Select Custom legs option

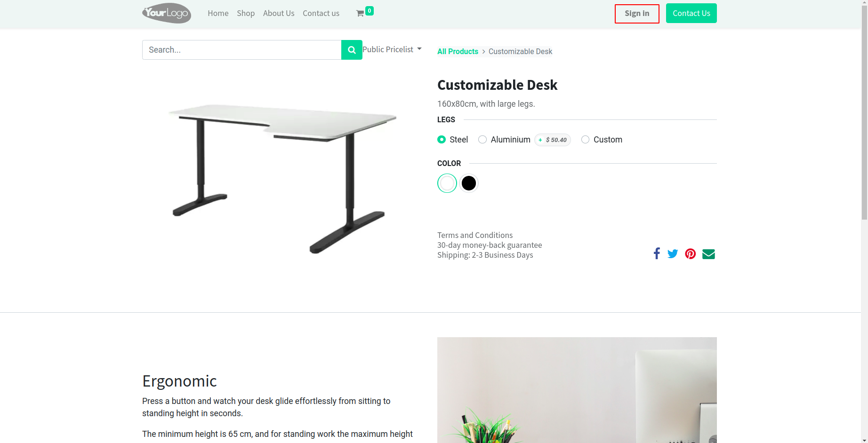tap(585, 140)
